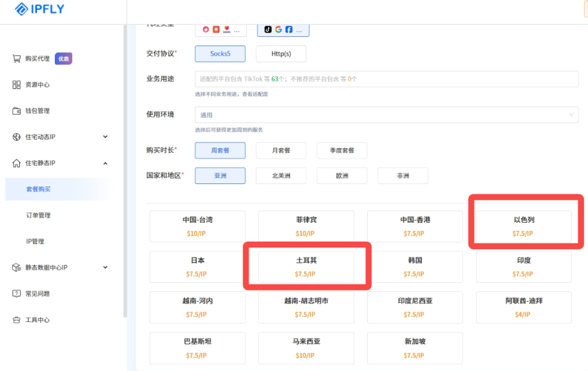This screenshot has width=588, height=371.
Task: Open 工具中心 toolbox icon
Action: 17,320
